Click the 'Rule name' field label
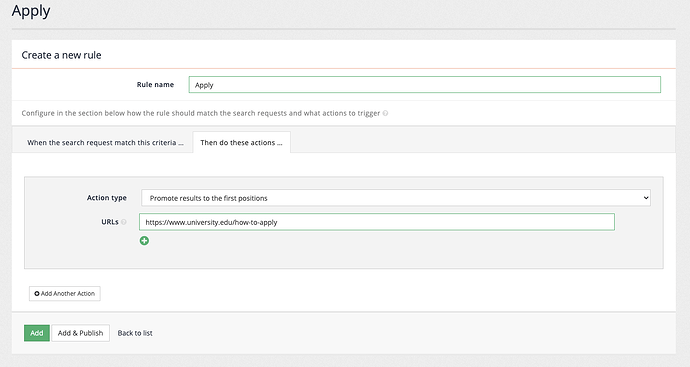Image resolution: width=690 pixels, height=367 pixels. tap(155, 84)
